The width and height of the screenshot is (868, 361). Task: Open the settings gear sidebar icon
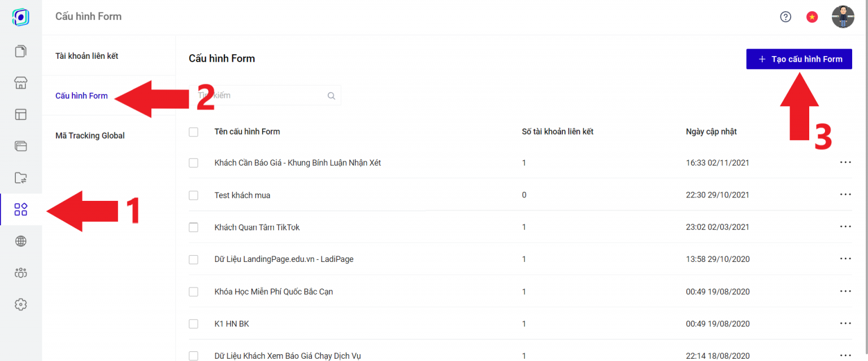click(x=21, y=304)
